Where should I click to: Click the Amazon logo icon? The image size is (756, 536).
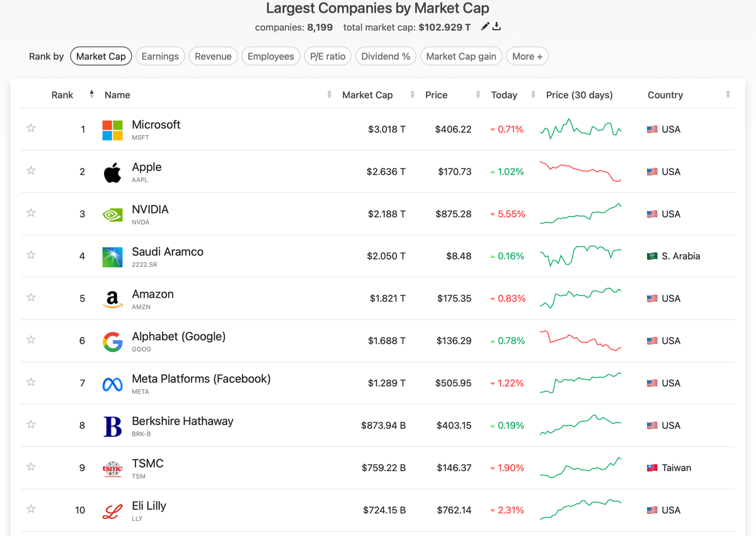112,299
